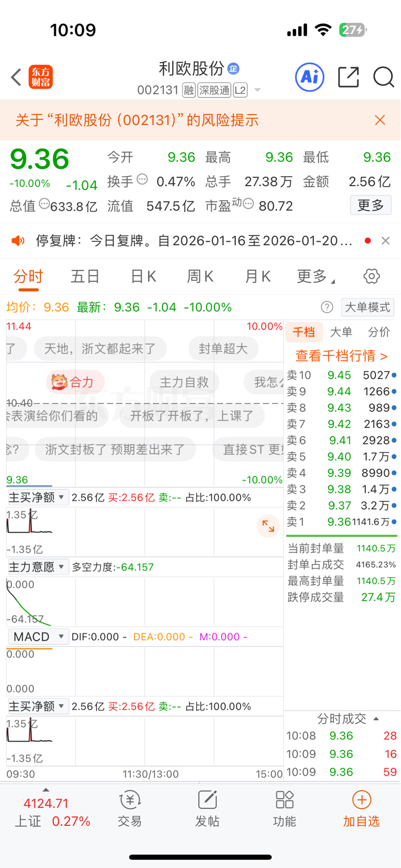Open the Ai assistant icon

pos(310,77)
